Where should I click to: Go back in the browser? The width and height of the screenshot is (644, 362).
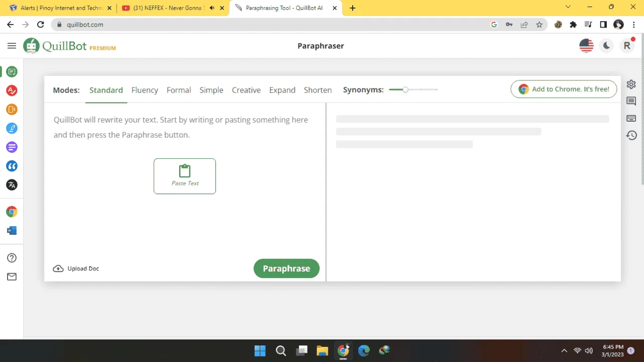pyautogui.click(x=10, y=24)
